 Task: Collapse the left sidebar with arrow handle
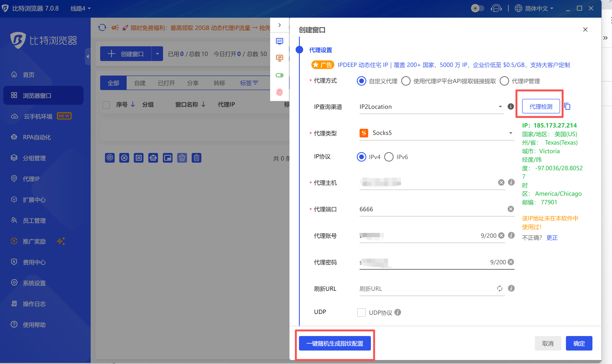[x=88, y=57]
